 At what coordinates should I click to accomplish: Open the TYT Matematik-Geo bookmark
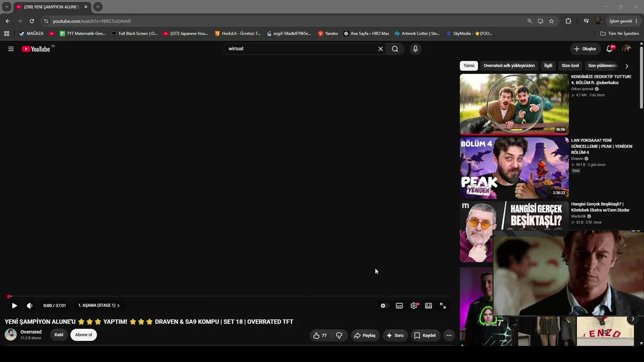coord(83,34)
